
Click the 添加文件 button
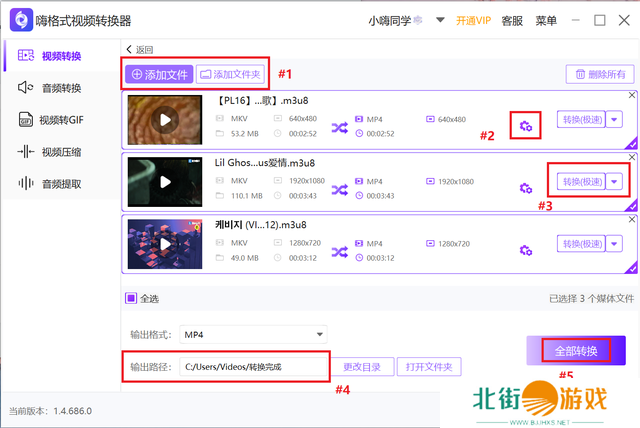pos(158,74)
